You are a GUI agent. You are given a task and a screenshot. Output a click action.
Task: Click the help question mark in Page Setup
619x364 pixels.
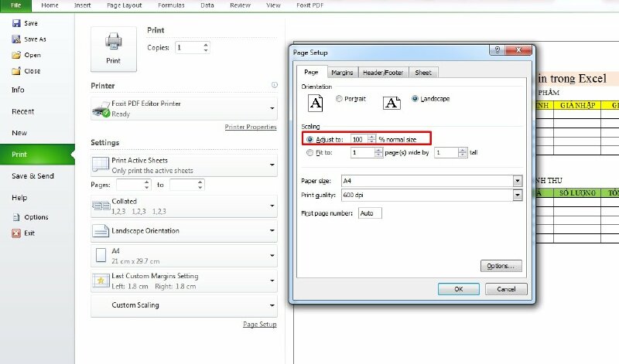pyautogui.click(x=498, y=49)
